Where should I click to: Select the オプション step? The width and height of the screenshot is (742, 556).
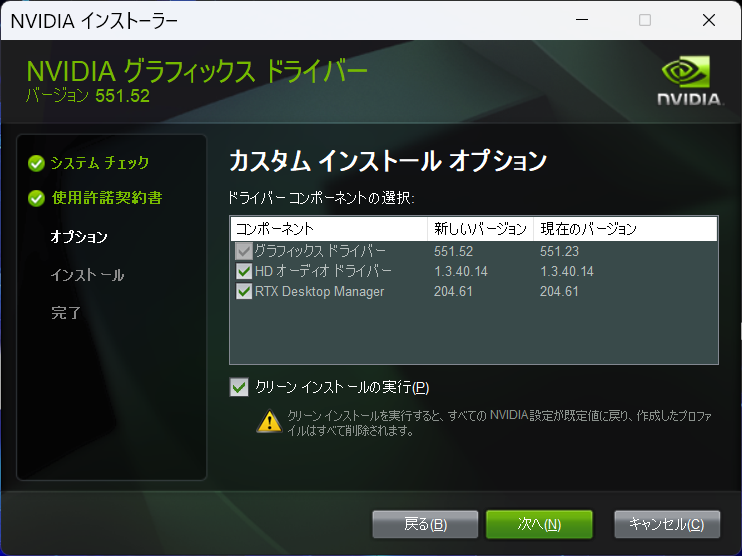[79, 237]
